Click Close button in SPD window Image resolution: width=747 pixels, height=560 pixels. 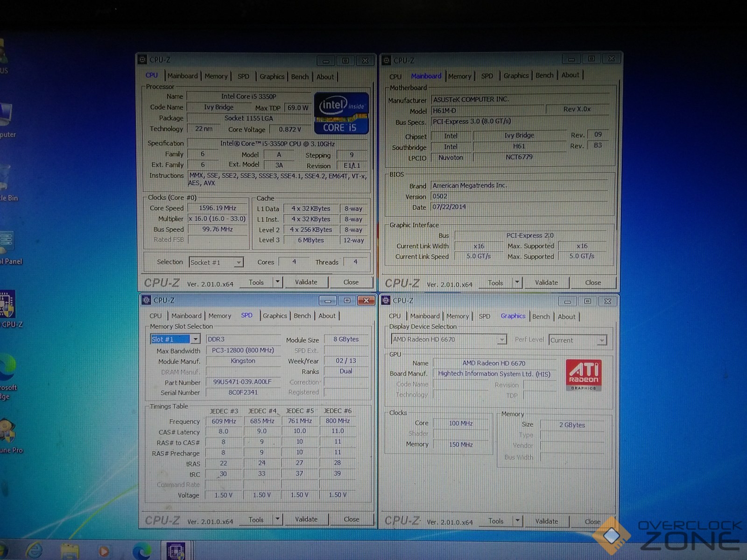point(352,519)
